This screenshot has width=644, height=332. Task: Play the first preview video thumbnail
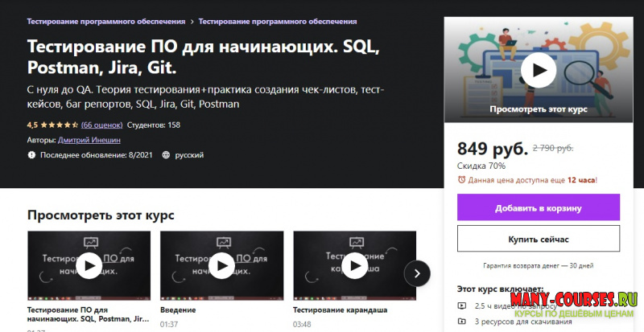pos(89,264)
